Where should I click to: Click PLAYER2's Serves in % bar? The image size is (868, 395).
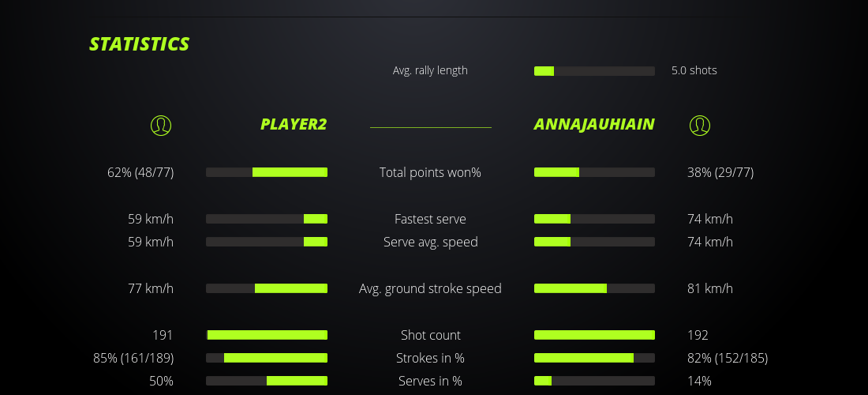[267, 381]
